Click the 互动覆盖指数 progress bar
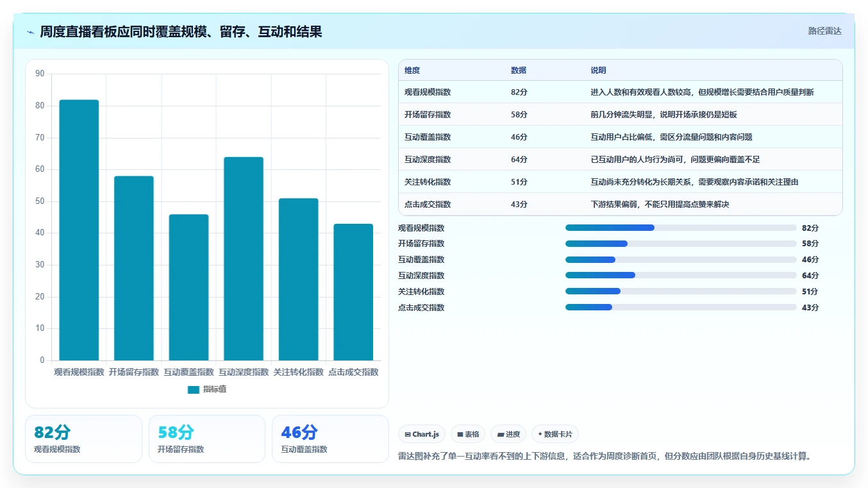868x488 pixels. [681, 260]
